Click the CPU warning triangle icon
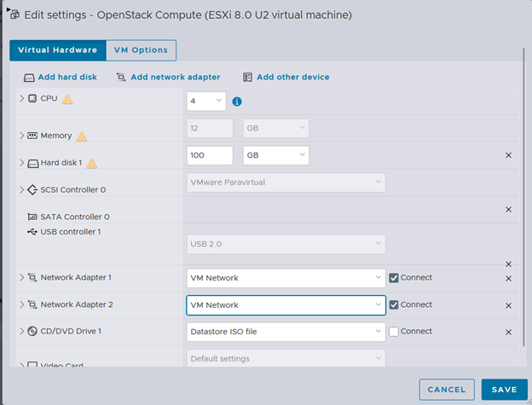Image resolution: width=532 pixels, height=405 pixels. coord(67,99)
